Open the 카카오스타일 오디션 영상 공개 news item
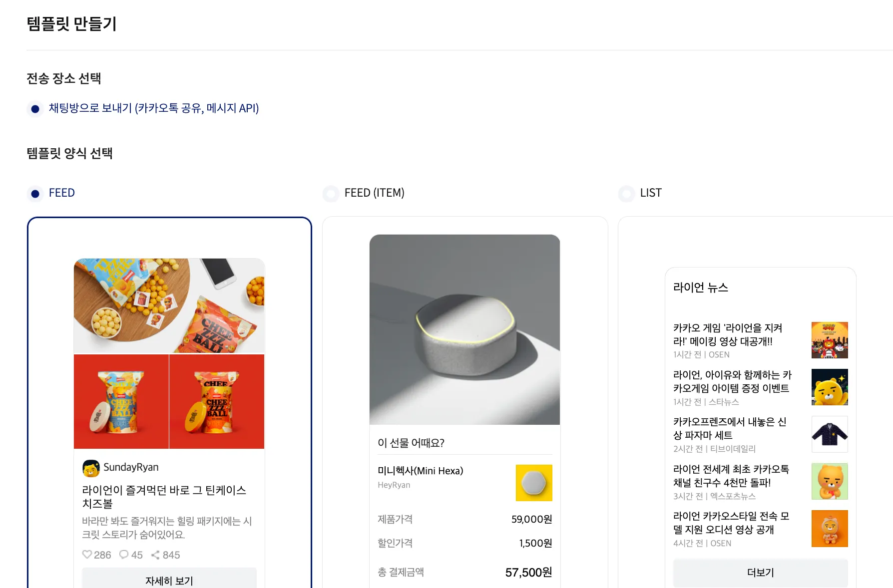Image resolution: width=893 pixels, height=588 pixels. click(x=760, y=529)
